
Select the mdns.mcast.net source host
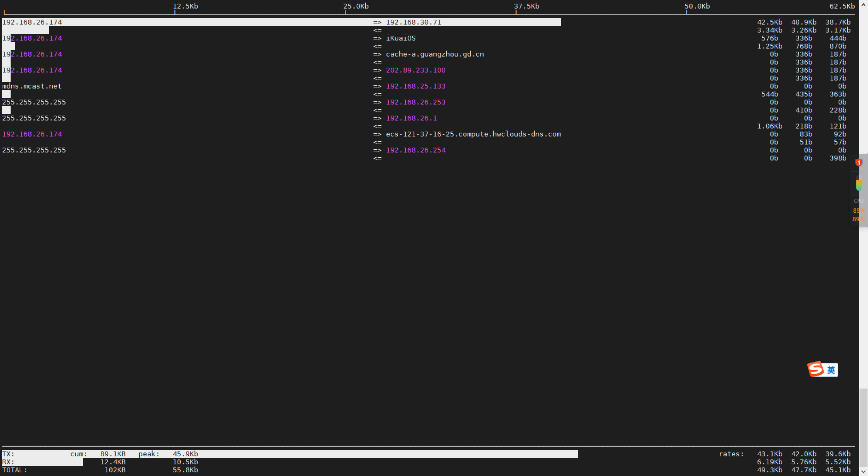32,86
